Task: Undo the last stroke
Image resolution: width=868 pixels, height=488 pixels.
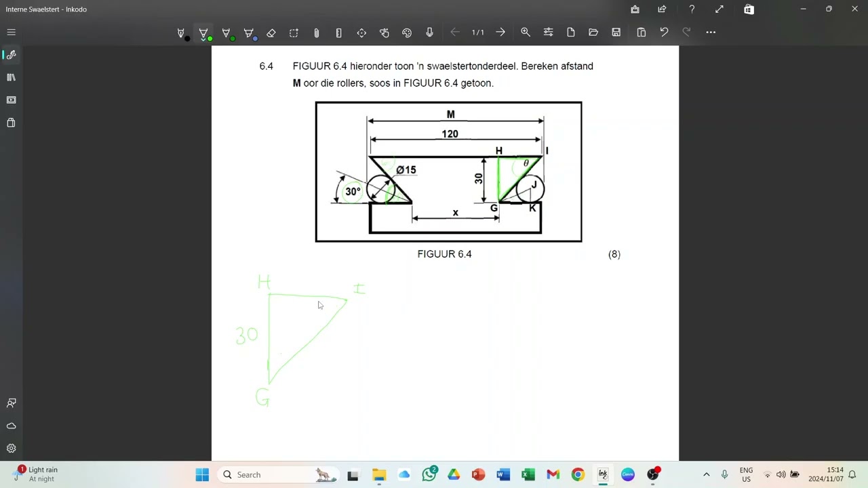Action: (664, 33)
